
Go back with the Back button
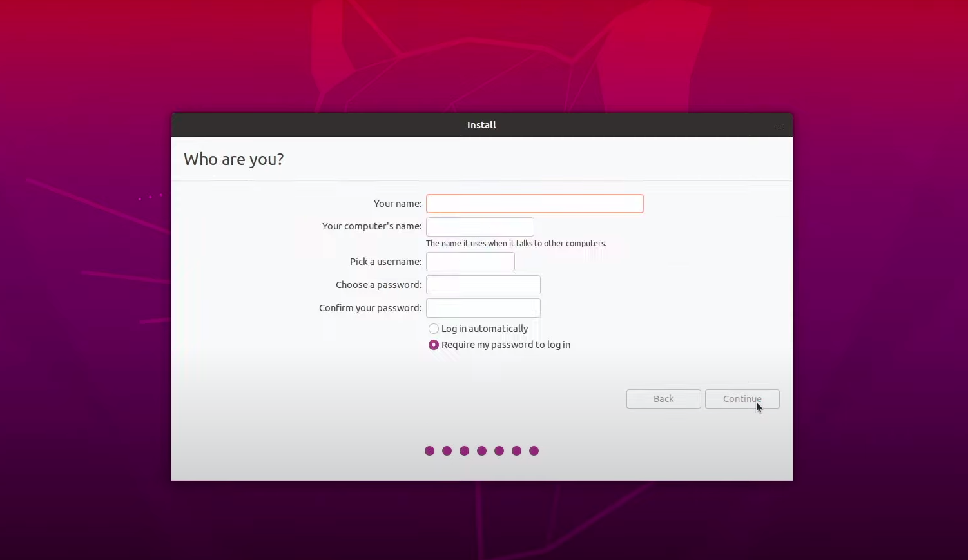[663, 399]
